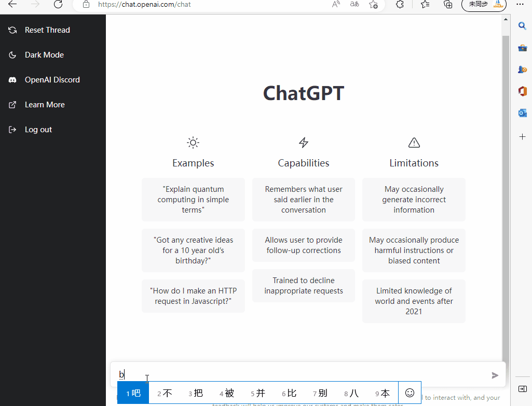Choose IME candidate 3 把
The width and height of the screenshot is (532, 406).
[196, 393]
